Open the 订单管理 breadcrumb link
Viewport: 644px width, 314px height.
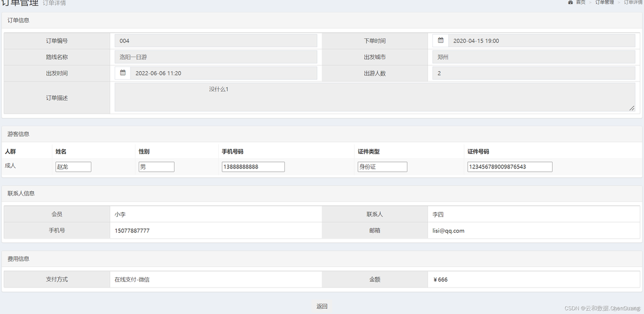pyautogui.click(x=604, y=3)
